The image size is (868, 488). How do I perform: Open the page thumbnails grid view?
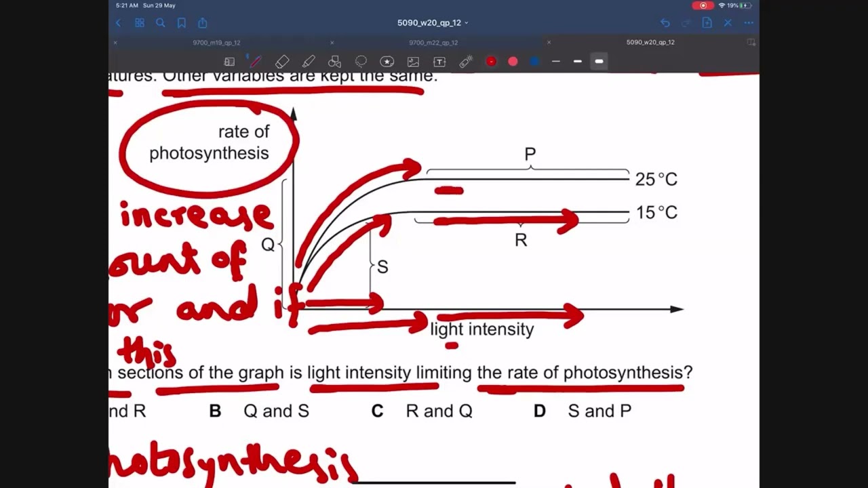point(140,23)
